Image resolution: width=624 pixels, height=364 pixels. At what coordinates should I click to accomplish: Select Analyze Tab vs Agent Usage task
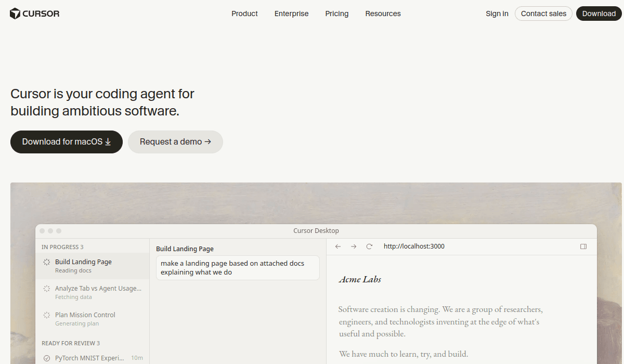[93, 292]
